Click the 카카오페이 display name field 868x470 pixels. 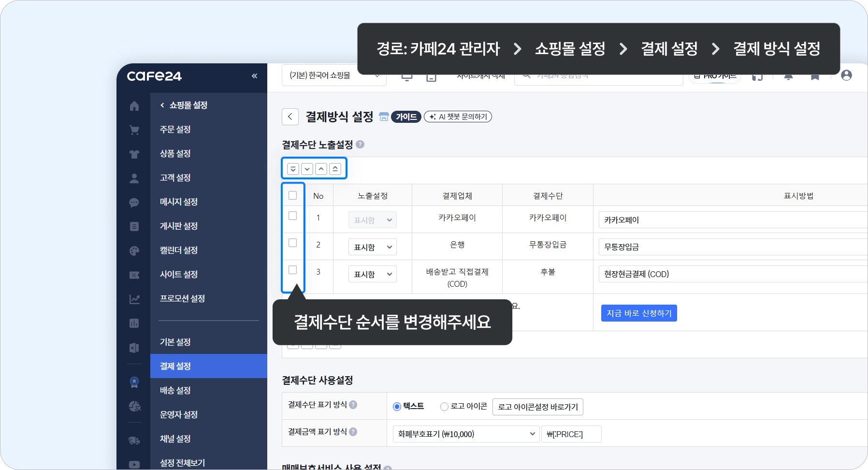click(x=733, y=220)
